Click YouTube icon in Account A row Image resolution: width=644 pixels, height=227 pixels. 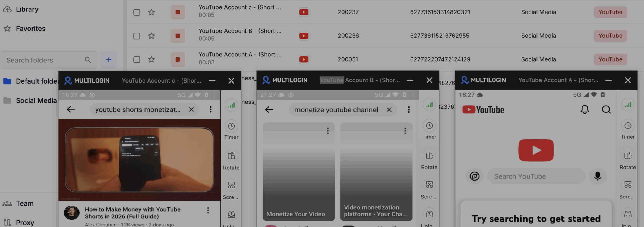304,59
